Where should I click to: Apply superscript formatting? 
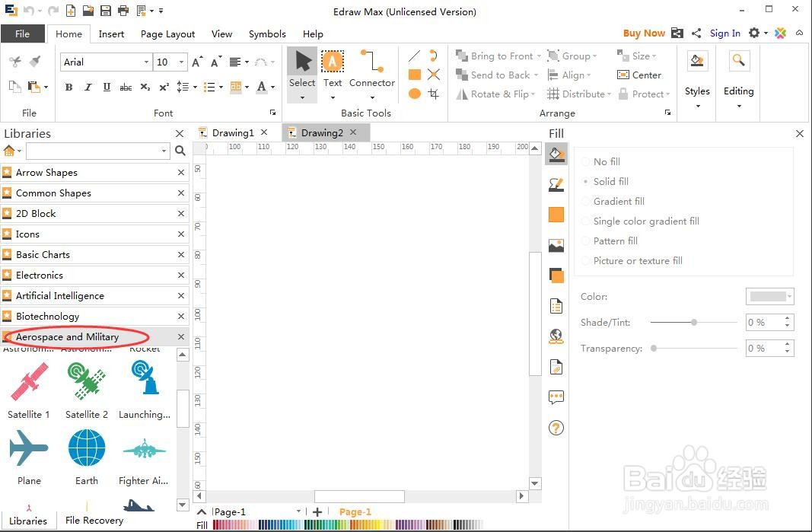pyautogui.click(x=164, y=87)
